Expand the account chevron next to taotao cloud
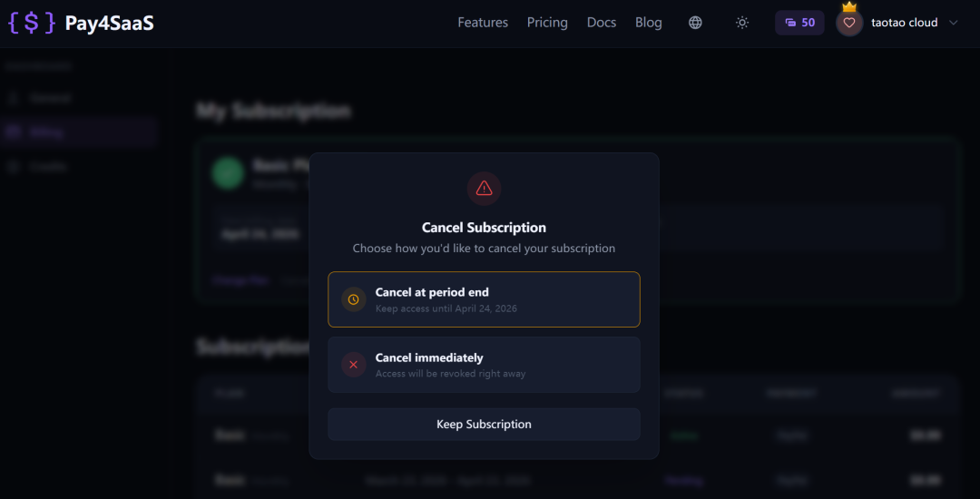Viewport: 980px width, 499px height. [x=953, y=23]
